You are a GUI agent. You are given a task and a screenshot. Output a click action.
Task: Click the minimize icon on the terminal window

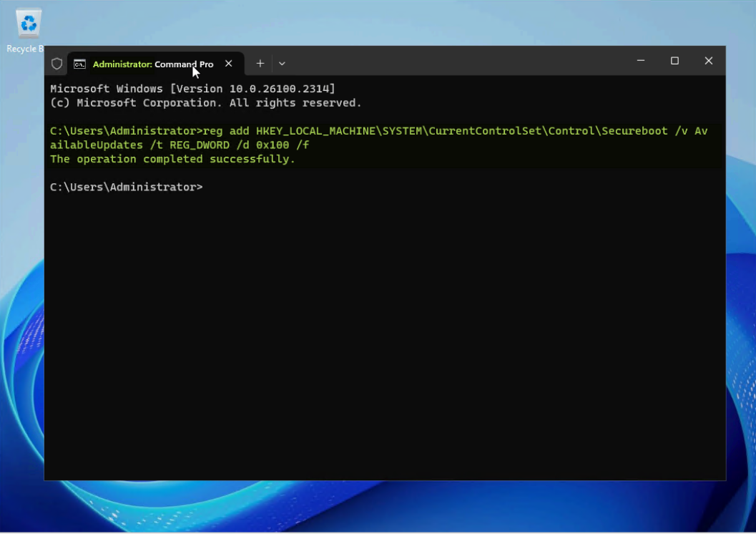pyautogui.click(x=640, y=61)
